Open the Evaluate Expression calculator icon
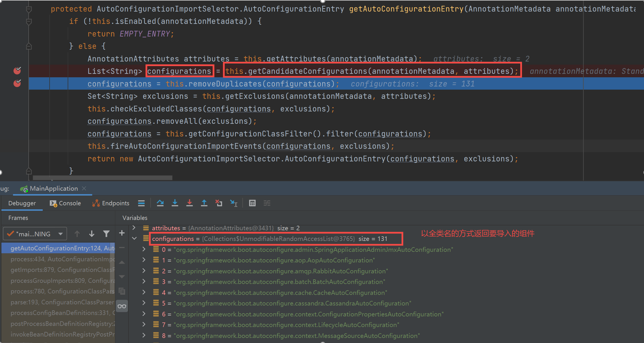This screenshot has height=343, width=644. tap(252, 203)
